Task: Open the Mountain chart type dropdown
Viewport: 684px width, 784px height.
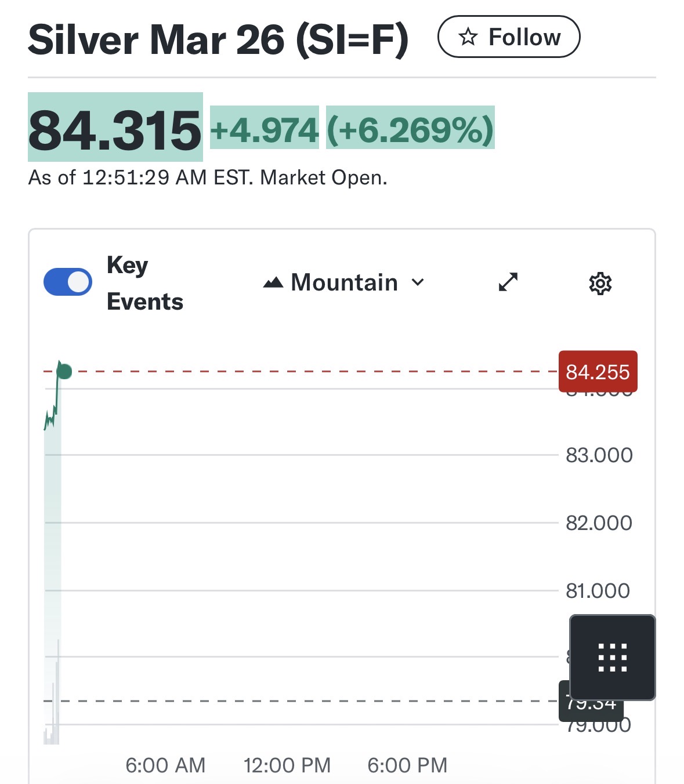Action: pyautogui.click(x=345, y=283)
